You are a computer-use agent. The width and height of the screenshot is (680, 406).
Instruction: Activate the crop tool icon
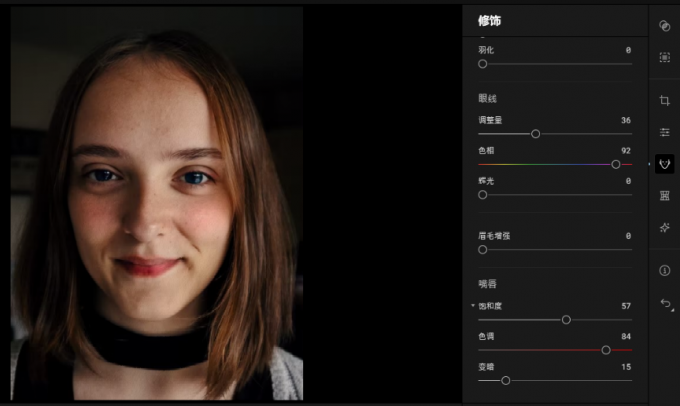[x=664, y=101]
